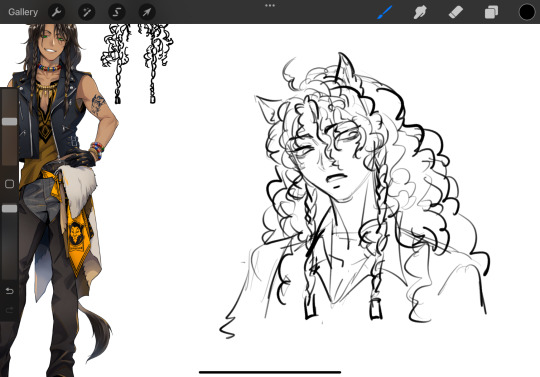Select the Smudge tool
The width and height of the screenshot is (540, 377).
point(420,12)
